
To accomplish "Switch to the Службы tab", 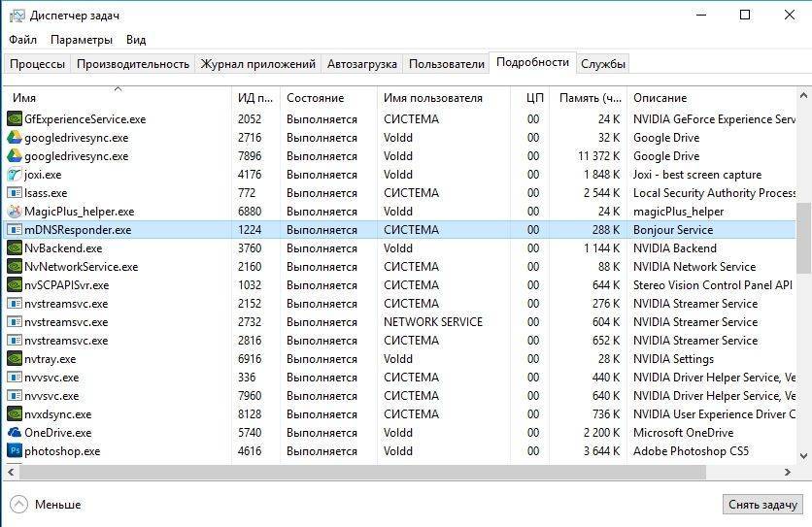I will click(x=603, y=64).
